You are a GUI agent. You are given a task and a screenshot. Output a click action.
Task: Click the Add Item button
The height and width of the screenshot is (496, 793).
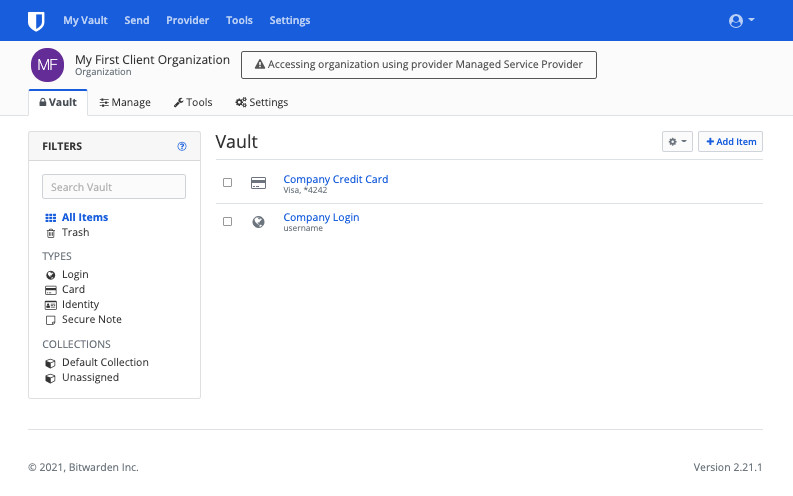[730, 142]
